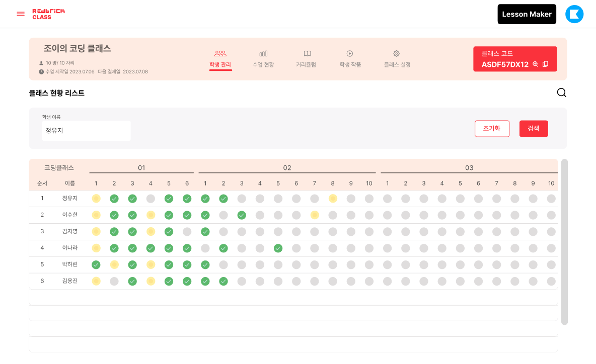Select student name 이수현 in the table
The width and height of the screenshot is (596, 364).
pyautogui.click(x=70, y=215)
